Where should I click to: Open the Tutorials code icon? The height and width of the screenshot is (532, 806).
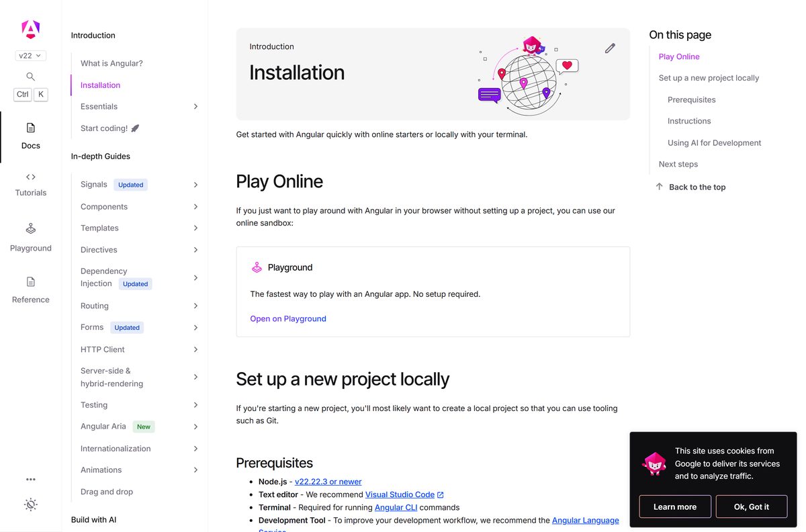point(30,177)
